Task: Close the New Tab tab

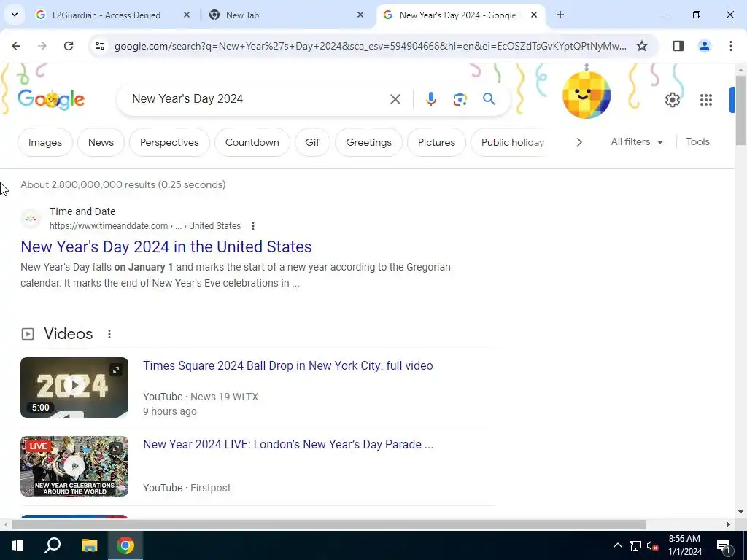Action: click(x=360, y=15)
